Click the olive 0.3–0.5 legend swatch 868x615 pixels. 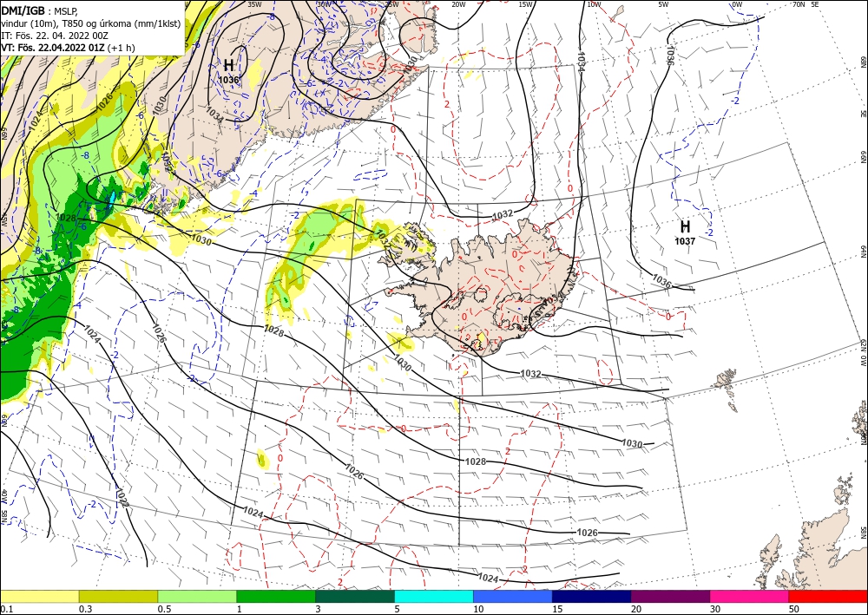click(x=118, y=596)
